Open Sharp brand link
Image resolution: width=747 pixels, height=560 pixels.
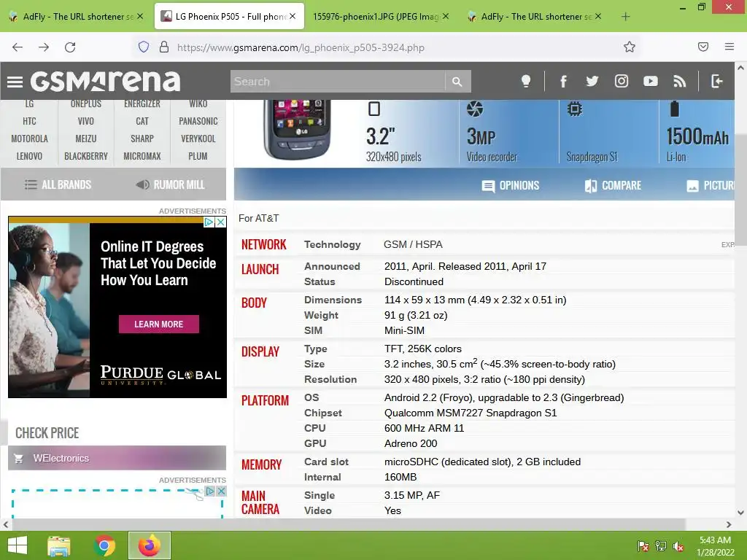click(142, 139)
